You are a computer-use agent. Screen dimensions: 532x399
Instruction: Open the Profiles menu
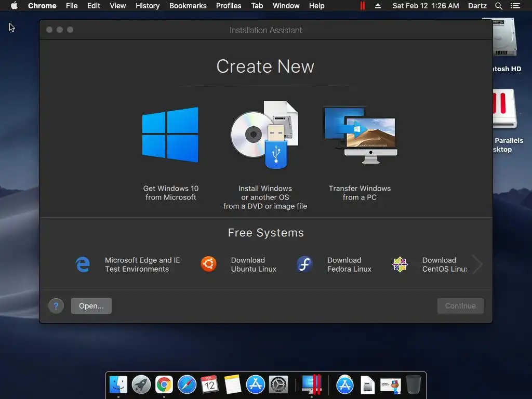[x=229, y=6]
